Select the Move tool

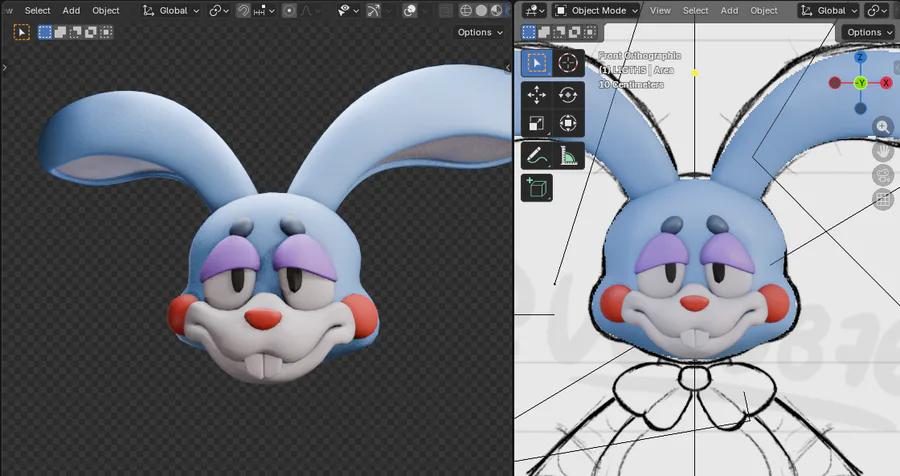click(537, 94)
